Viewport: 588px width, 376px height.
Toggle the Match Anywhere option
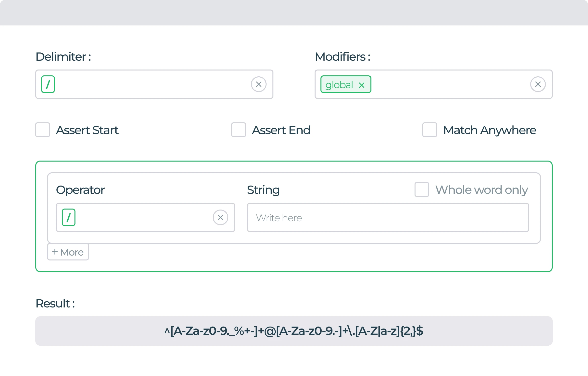click(x=429, y=130)
